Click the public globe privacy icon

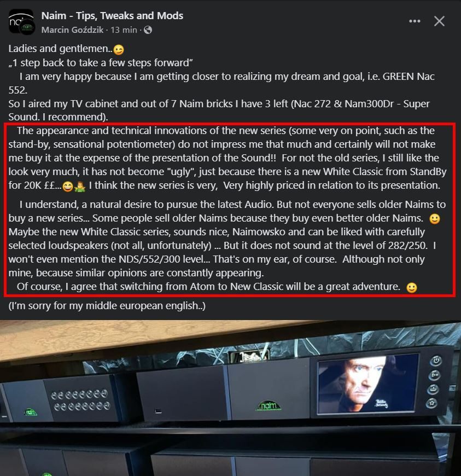point(148,30)
